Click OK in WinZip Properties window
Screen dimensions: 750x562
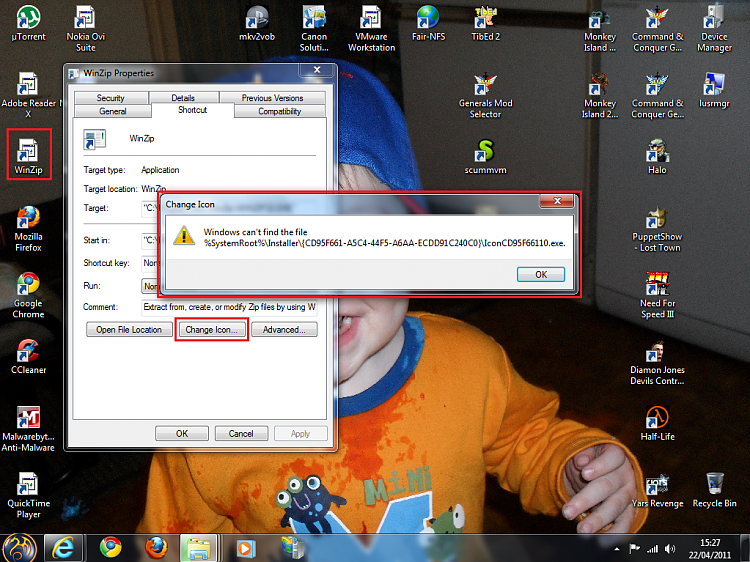[x=182, y=433]
